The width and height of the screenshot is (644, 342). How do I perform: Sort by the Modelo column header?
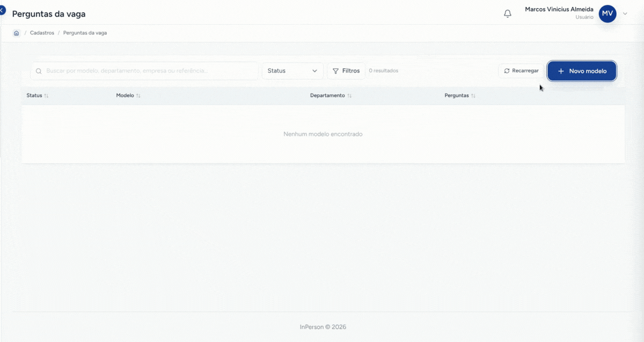128,96
